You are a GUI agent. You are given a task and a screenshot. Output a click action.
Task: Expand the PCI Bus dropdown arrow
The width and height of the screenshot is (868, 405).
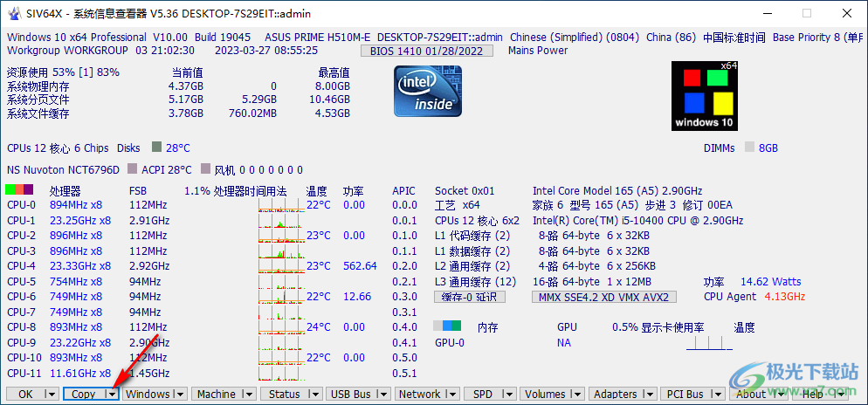coord(718,394)
